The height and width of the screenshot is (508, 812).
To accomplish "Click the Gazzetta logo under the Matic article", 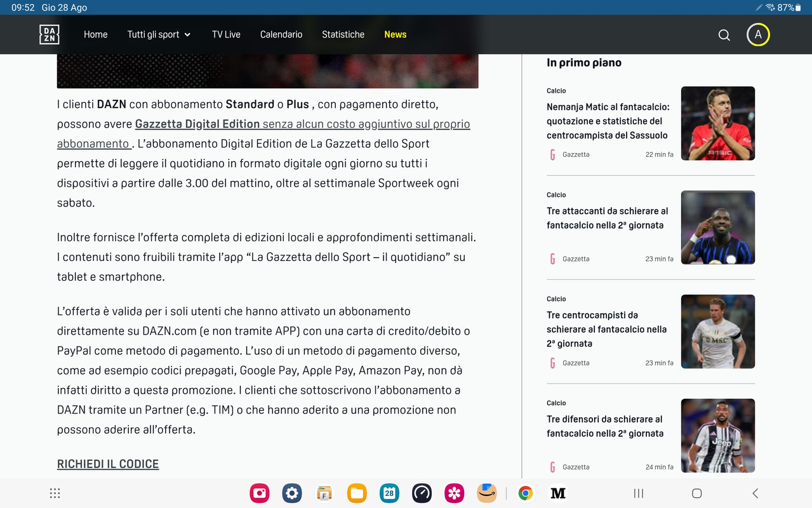I will point(552,154).
